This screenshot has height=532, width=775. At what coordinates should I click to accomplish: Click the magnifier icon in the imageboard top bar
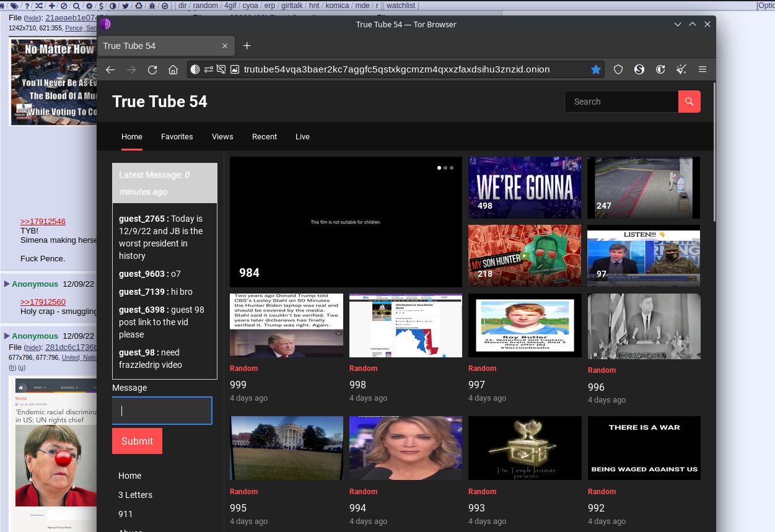[76, 6]
